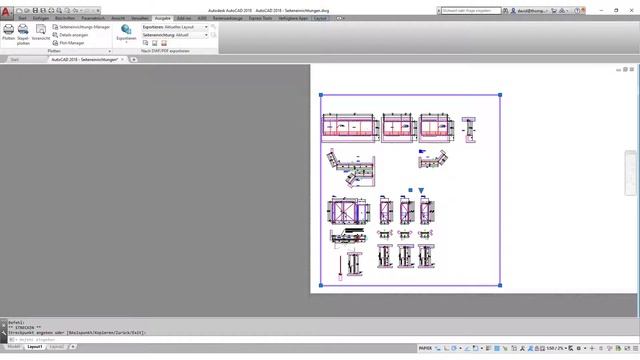Click the status bar customization menu icon
The image size is (640, 360).
coord(636,349)
